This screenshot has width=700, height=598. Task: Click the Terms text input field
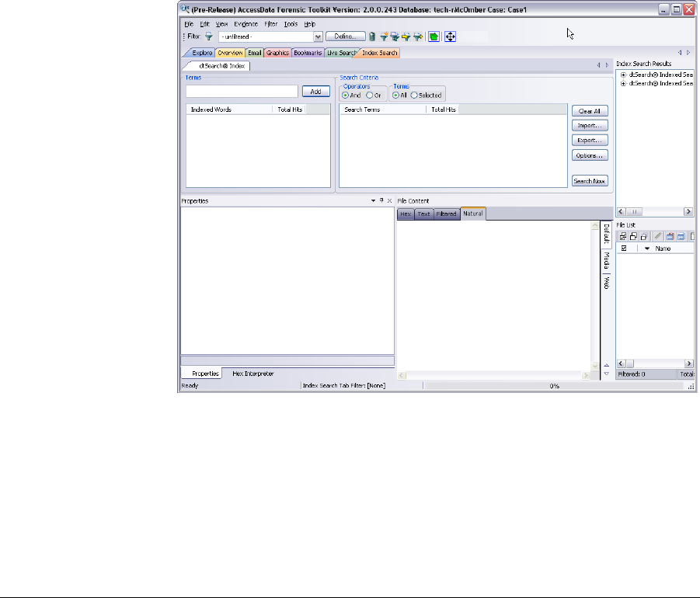coord(242,91)
